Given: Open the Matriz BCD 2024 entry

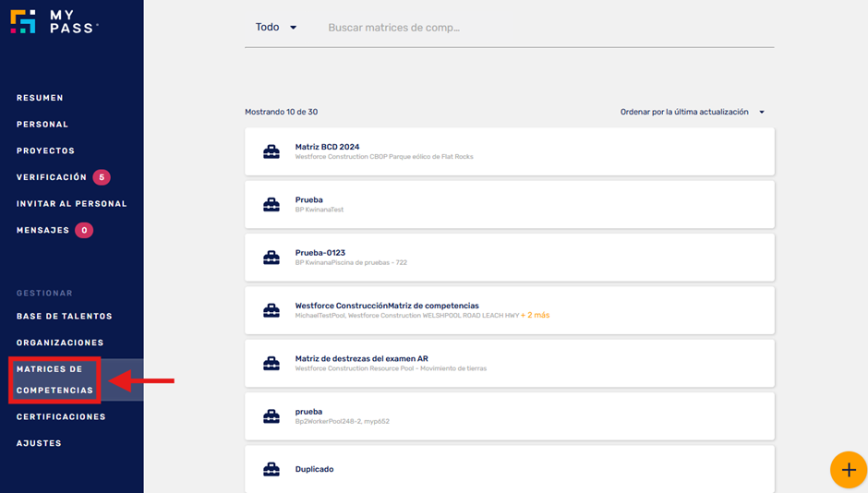Looking at the screenshot, I should point(510,151).
